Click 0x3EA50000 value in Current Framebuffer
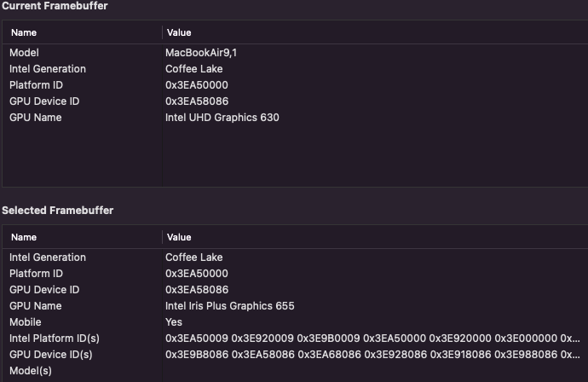This screenshot has width=588, height=382. [197, 84]
